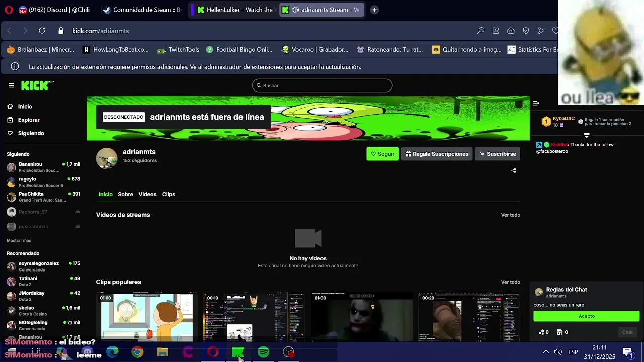Click the adrianmts profile avatar
Viewport: 644px width, 362px height.
[x=107, y=158]
